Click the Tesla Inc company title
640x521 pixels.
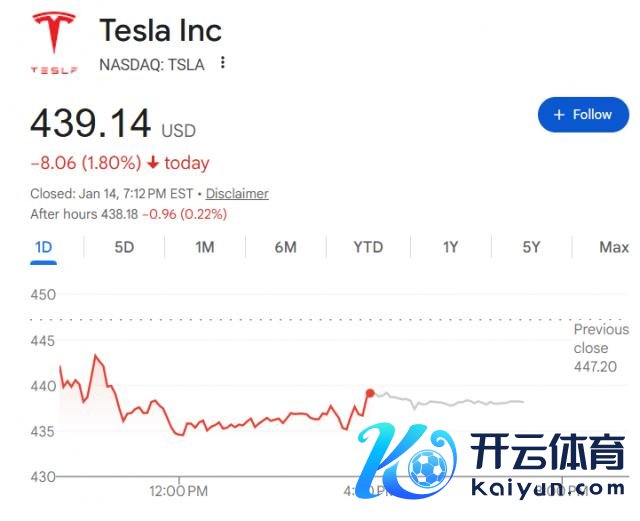tap(160, 30)
